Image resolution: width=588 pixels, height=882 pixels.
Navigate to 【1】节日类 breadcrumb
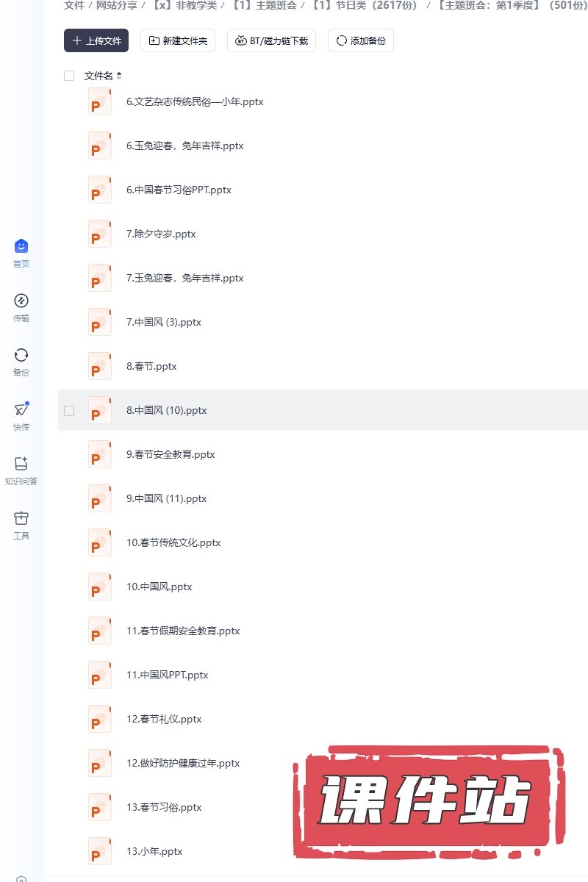(x=363, y=6)
